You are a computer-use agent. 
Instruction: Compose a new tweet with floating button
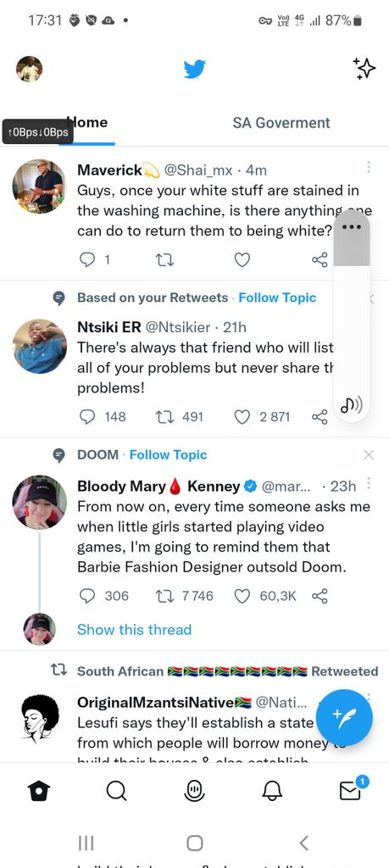[x=346, y=716]
